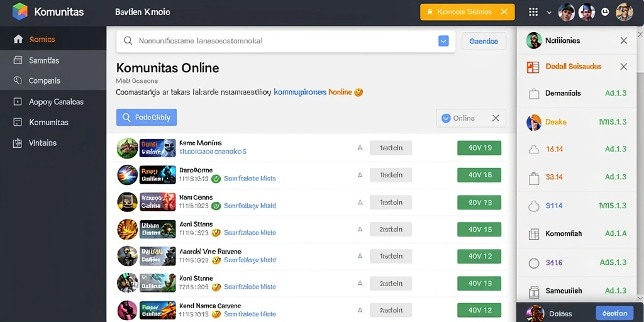
Task: Select the S3.14 entry in right panel
Action: point(577,177)
